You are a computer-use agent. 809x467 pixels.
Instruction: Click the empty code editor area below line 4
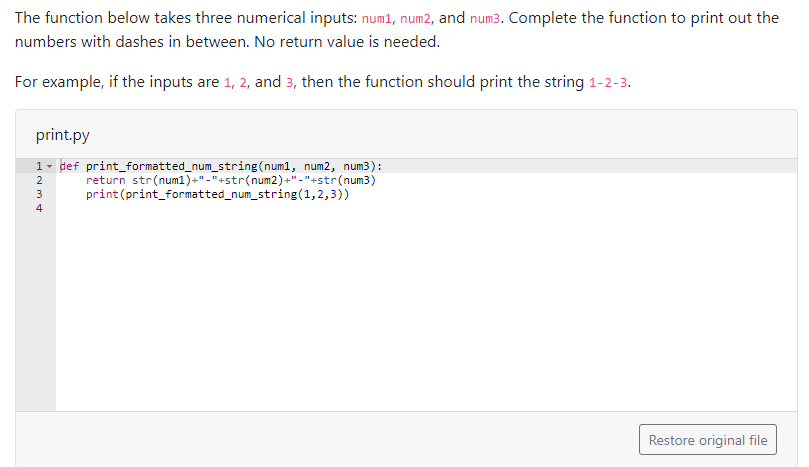426,310
